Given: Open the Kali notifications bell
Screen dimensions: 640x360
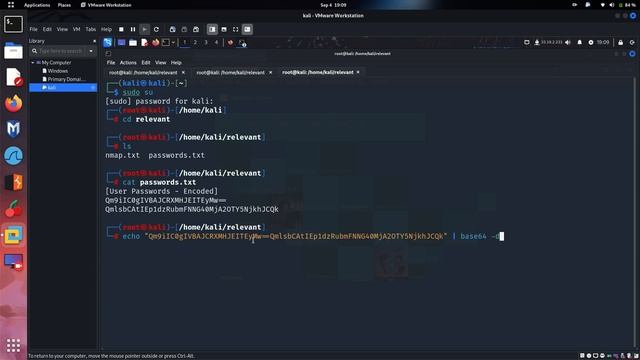Looking at the screenshot, I should 580,42.
